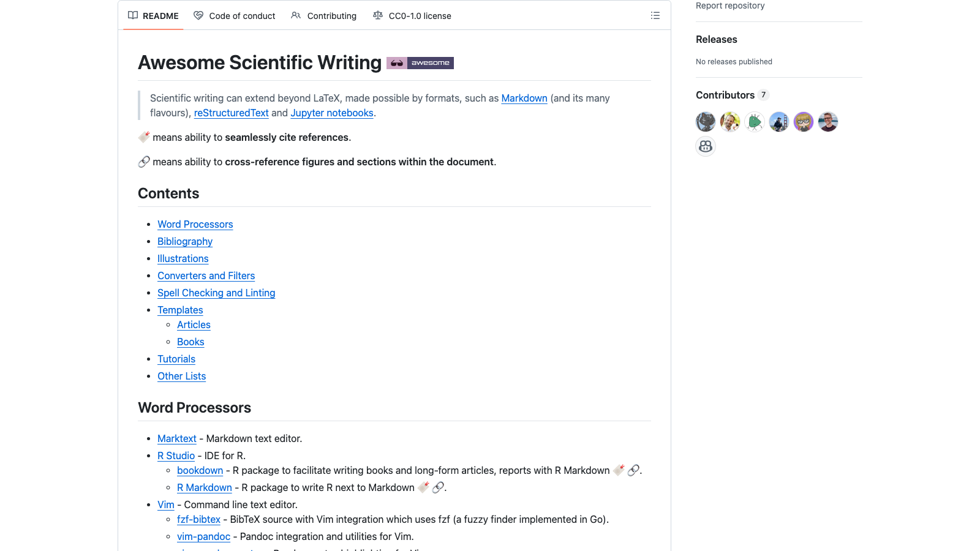Open the bookdown package link
This screenshot has width=980, height=551.
[x=200, y=470]
